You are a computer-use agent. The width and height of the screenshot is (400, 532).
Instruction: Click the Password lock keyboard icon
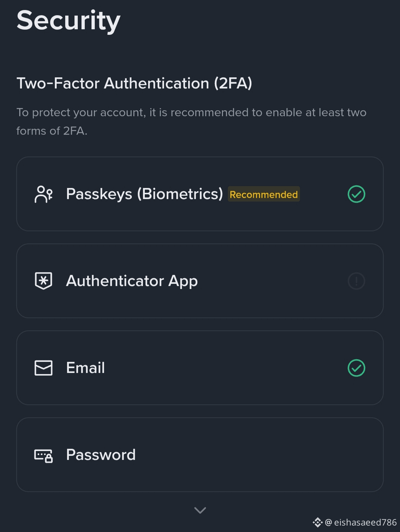[43, 455]
